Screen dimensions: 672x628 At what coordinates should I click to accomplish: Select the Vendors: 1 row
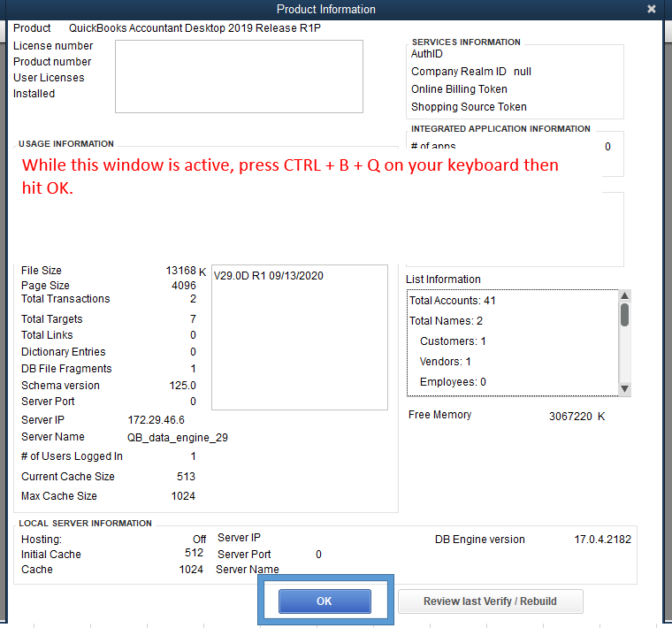pos(446,362)
